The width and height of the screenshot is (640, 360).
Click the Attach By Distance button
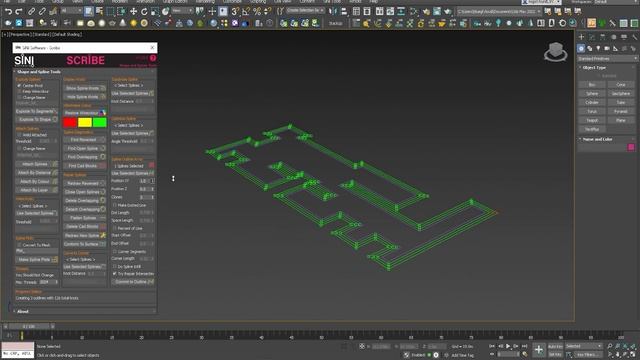pyautogui.click(x=37, y=173)
